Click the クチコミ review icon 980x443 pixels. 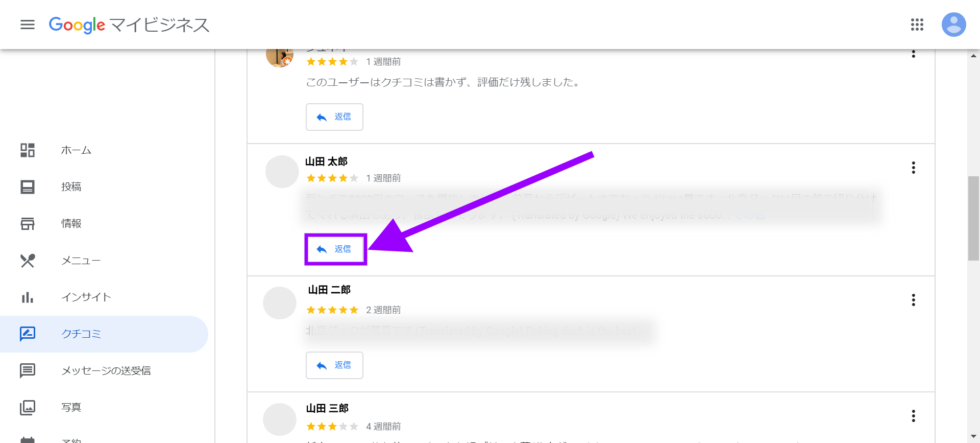point(28,334)
